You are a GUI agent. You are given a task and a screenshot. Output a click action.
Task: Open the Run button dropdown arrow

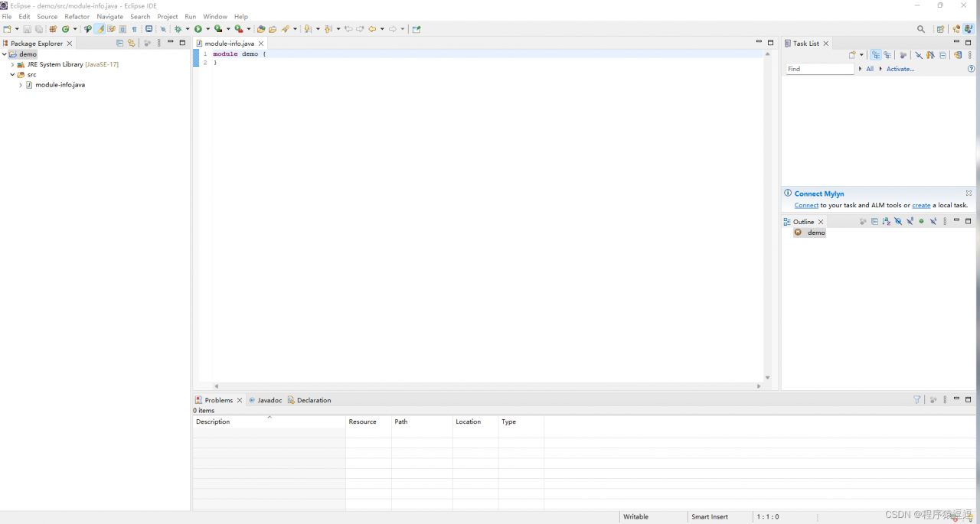207,29
